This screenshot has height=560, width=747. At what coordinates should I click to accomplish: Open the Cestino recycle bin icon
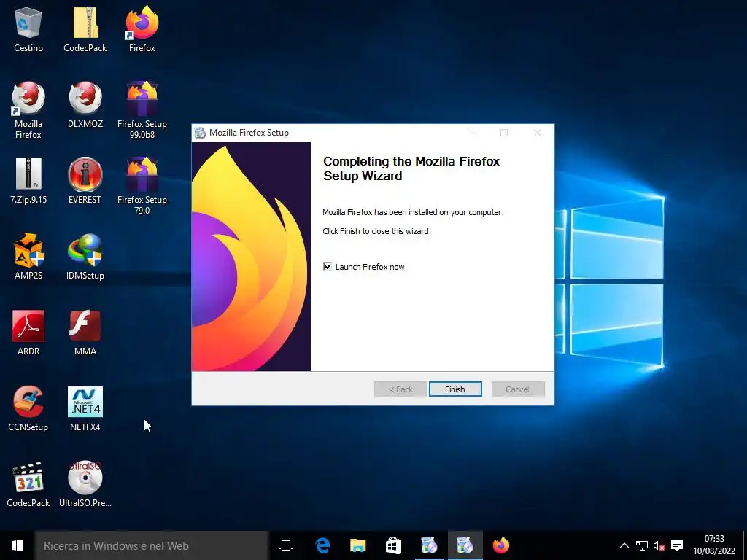pyautogui.click(x=28, y=29)
